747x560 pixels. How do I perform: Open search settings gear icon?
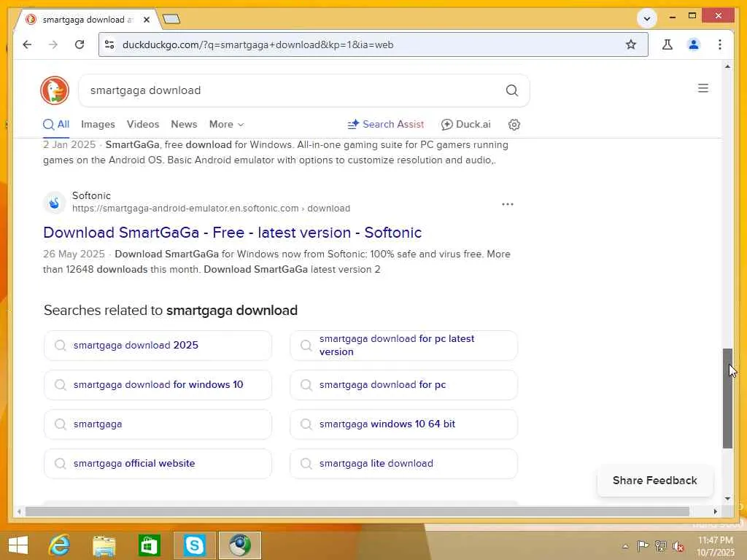click(514, 124)
